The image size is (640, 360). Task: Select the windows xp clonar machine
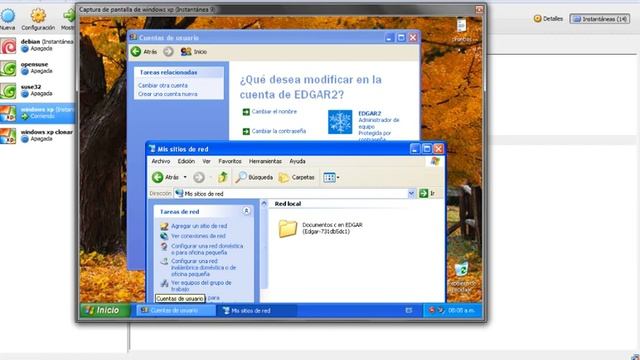(37, 136)
